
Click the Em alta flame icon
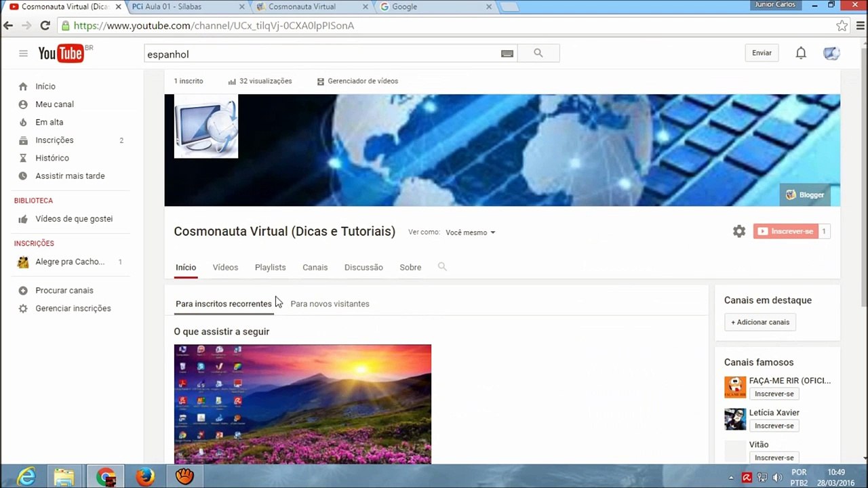(23, 122)
